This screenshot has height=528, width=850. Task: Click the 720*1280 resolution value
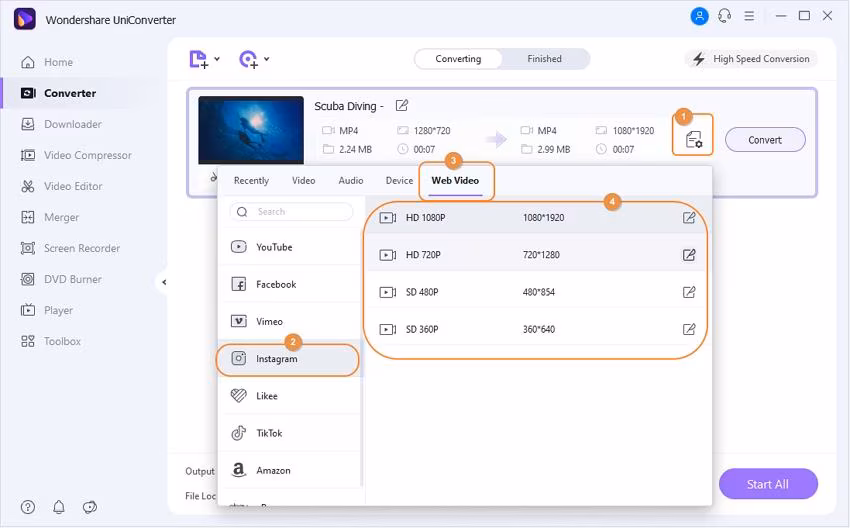(x=541, y=255)
